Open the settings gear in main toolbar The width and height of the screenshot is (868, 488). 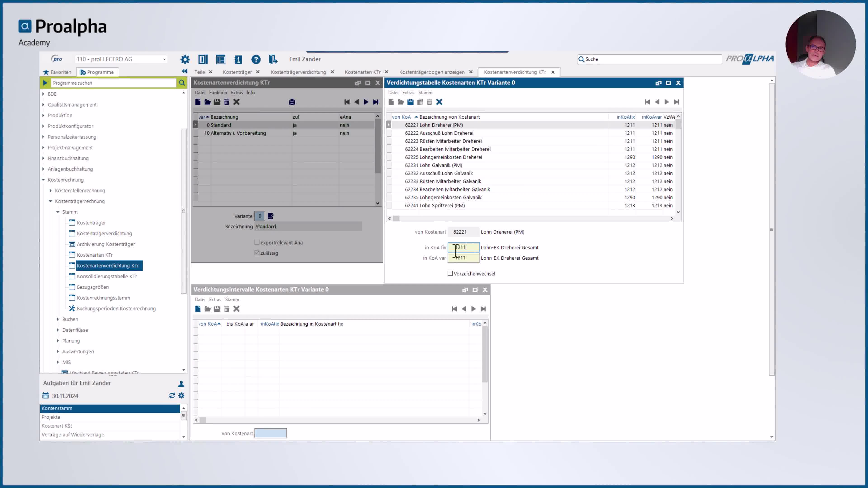pos(185,59)
